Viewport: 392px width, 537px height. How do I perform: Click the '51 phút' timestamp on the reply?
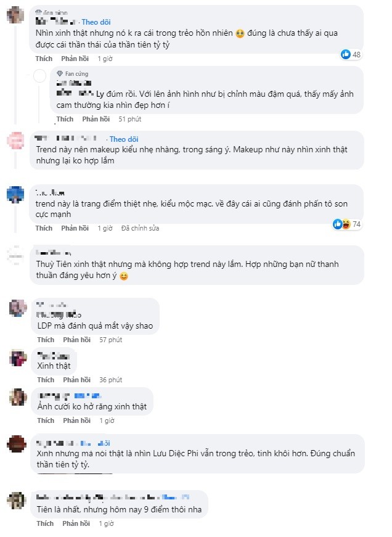[130, 119]
